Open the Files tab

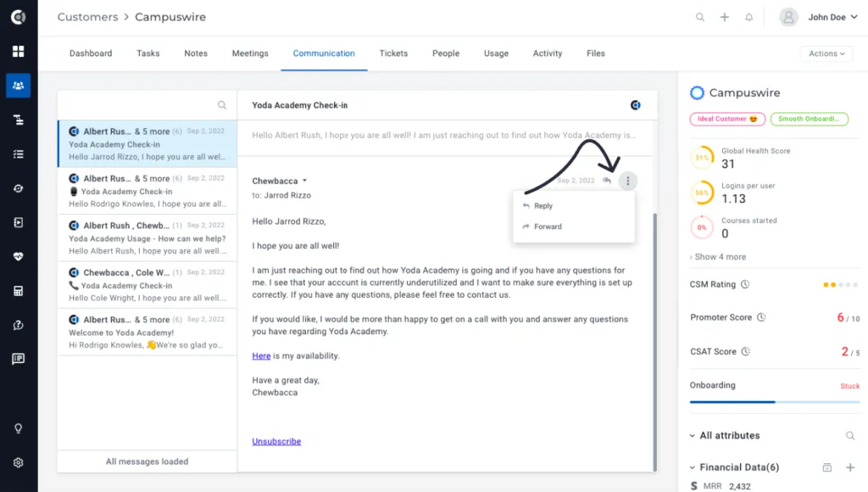pyautogui.click(x=596, y=53)
